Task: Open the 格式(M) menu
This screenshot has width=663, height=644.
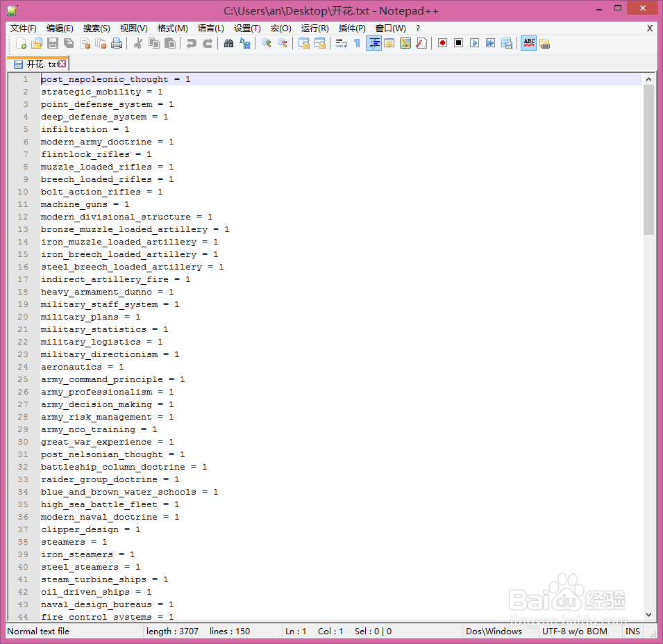Action: (172, 28)
